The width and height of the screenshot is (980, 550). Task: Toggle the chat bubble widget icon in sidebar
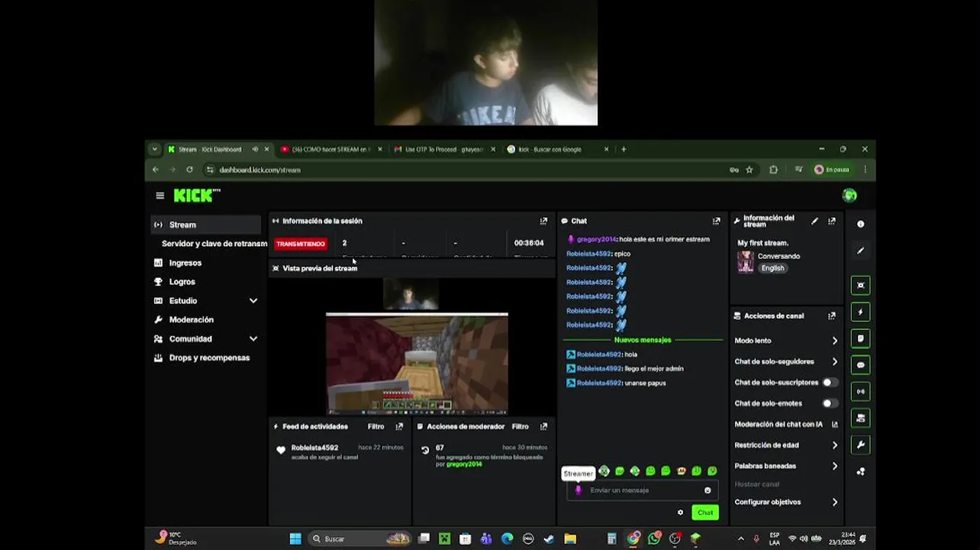[x=860, y=365]
